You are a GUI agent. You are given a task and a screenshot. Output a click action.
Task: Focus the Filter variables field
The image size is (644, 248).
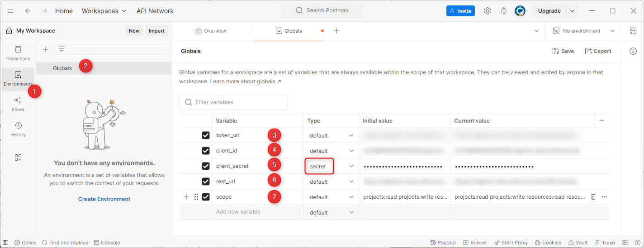(233, 102)
